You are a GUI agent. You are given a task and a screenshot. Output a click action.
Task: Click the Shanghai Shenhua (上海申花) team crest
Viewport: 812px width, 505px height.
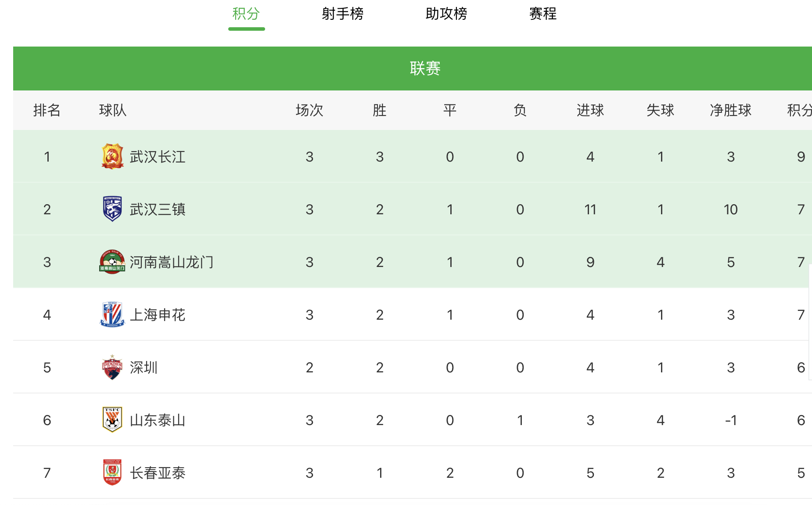(x=112, y=314)
